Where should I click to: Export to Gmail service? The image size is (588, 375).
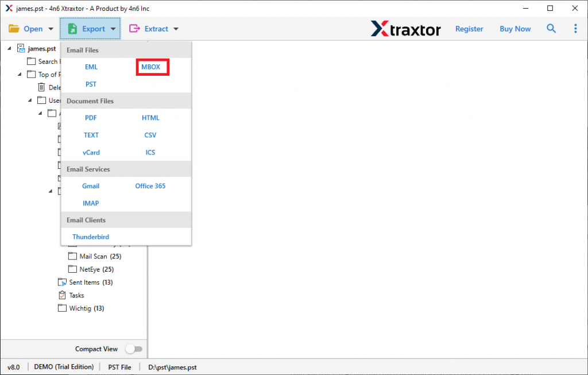point(91,186)
